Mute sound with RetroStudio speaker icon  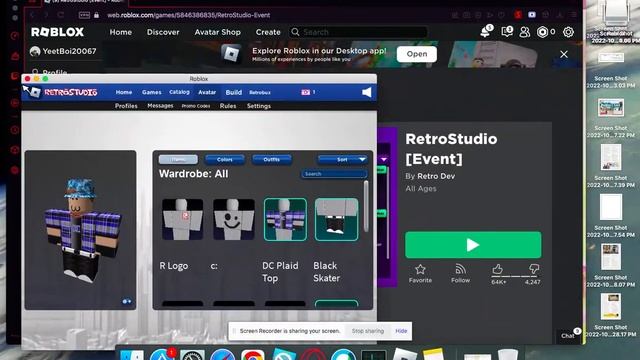[367, 92]
